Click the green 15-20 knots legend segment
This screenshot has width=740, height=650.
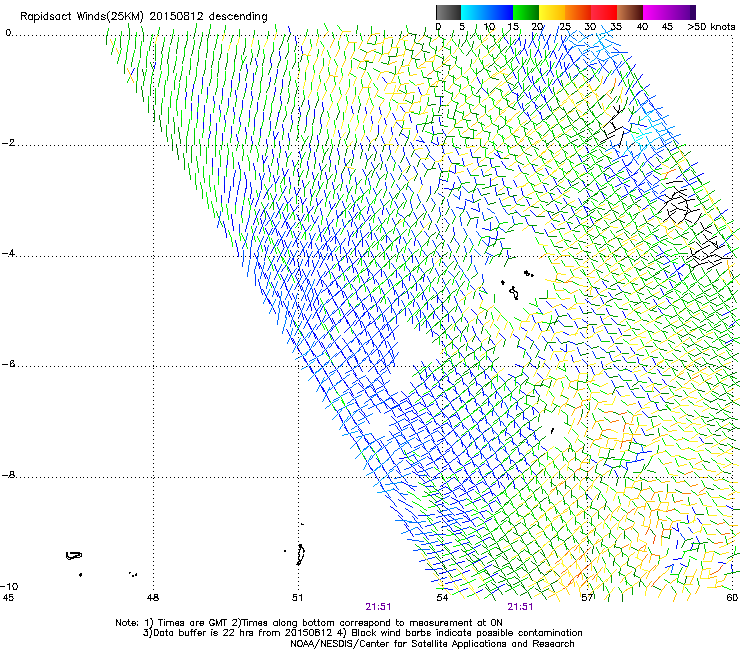[x=526, y=12]
